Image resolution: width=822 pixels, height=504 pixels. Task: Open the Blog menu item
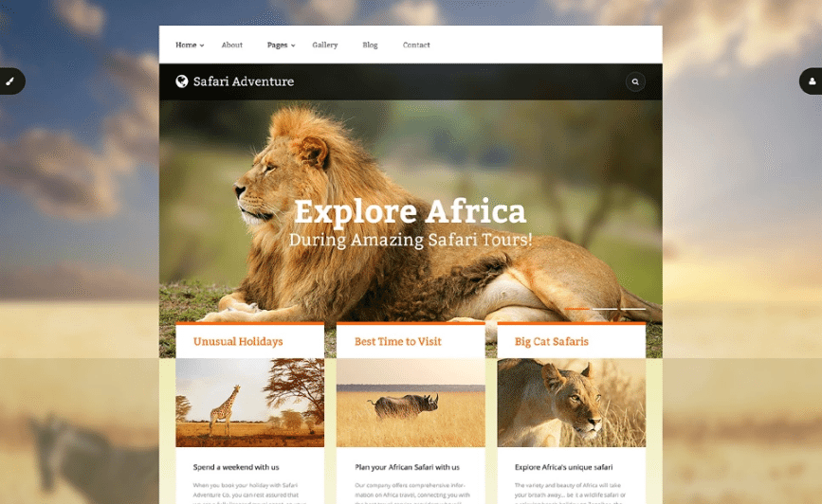(370, 45)
